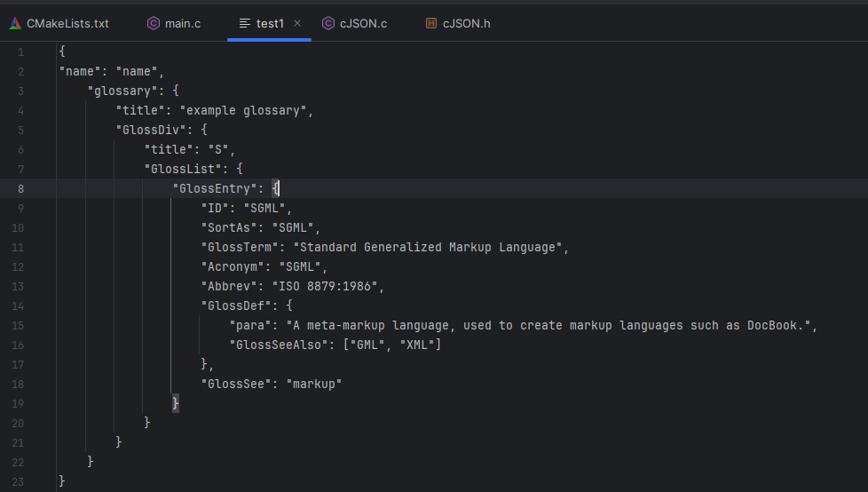Click the CMake icon on CMakeLists.txt tab
The height and width of the screenshot is (492, 868).
pos(15,23)
